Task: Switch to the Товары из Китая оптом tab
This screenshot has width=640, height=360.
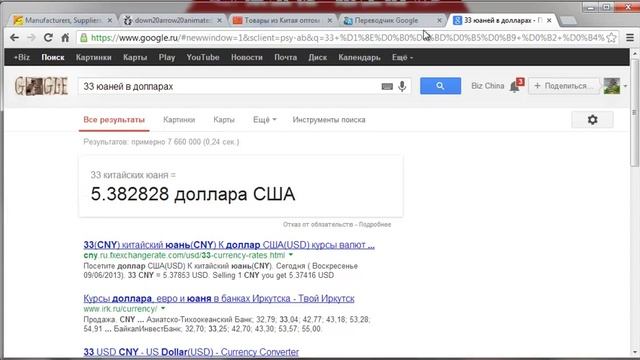Action: [x=282, y=20]
